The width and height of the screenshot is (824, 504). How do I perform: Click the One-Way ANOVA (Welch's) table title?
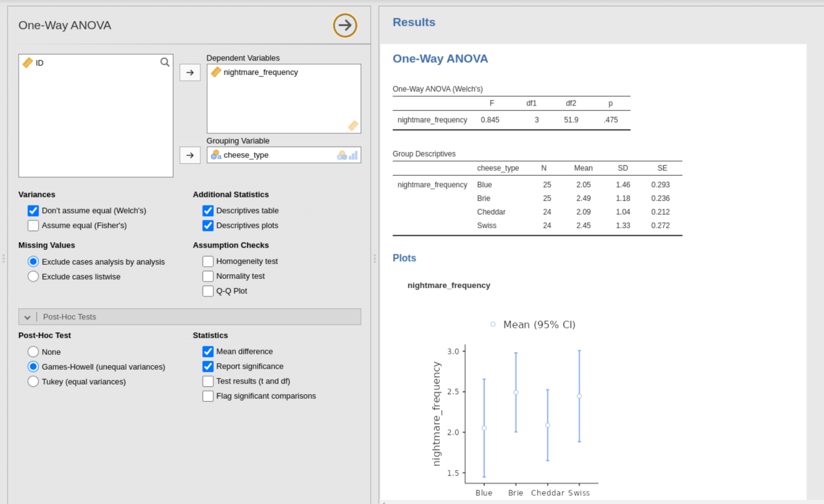(x=437, y=89)
